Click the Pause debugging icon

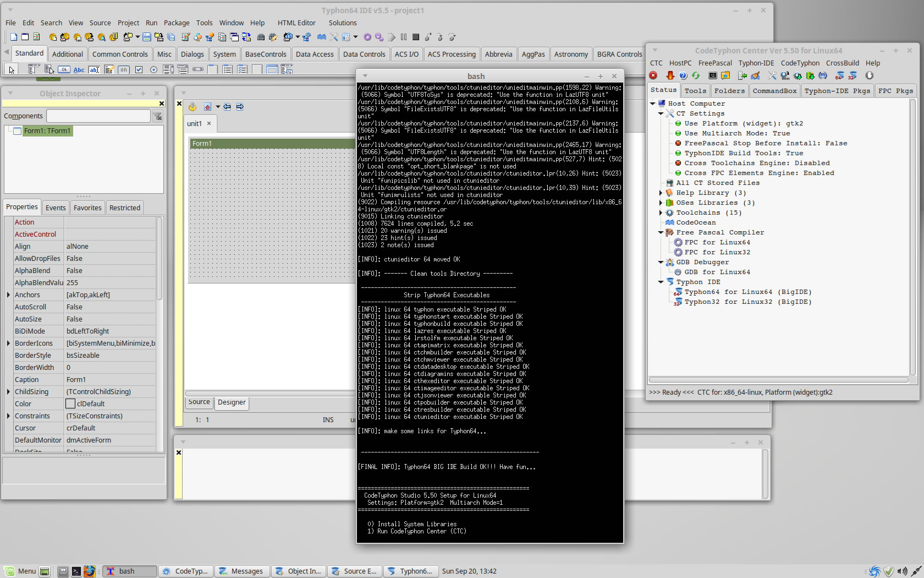point(404,37)
